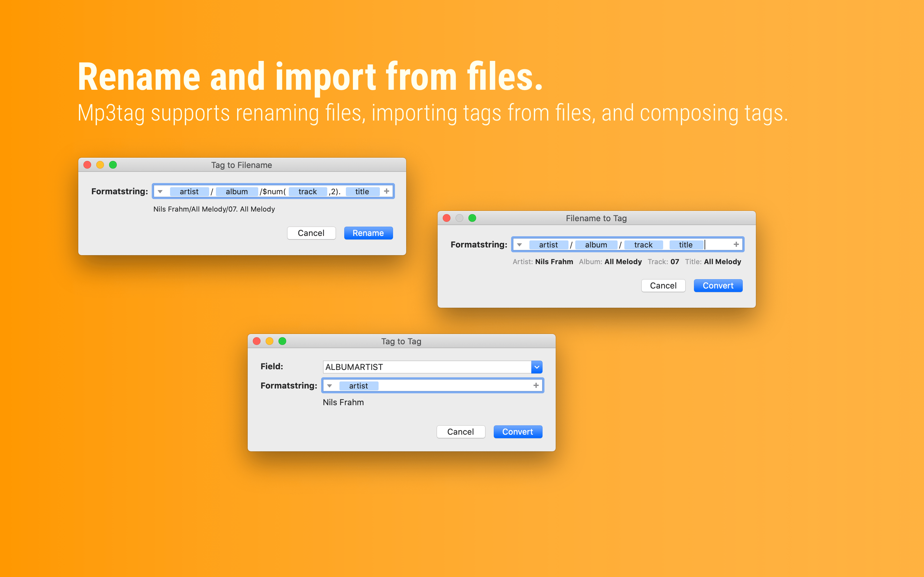Cancel the Tag to Tag dialog
Screen dimensions: 924x577
[x=460, y=432]
